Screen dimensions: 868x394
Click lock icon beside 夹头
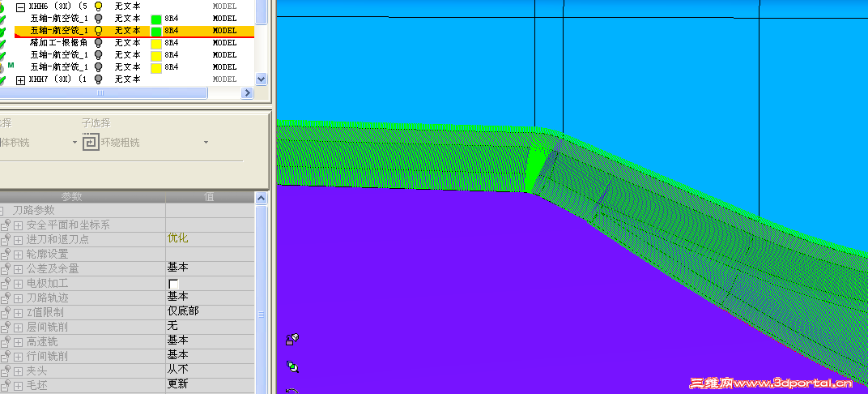6,370
